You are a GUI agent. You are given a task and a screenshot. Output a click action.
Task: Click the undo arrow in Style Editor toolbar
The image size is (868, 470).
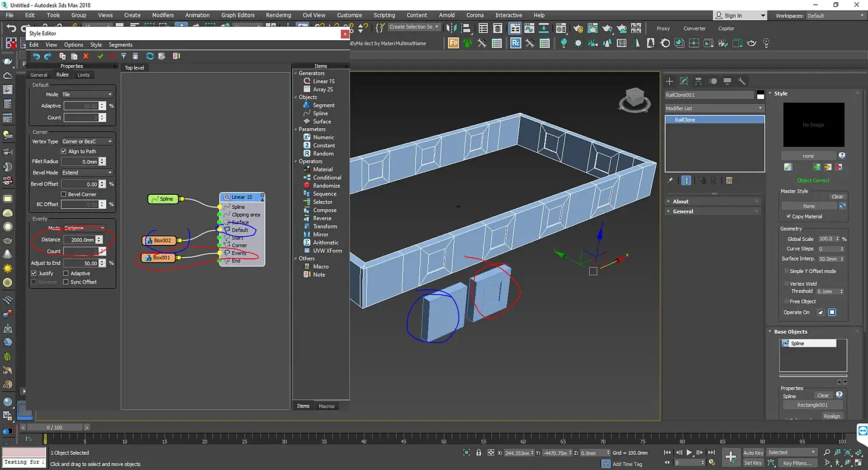point(36,56)
